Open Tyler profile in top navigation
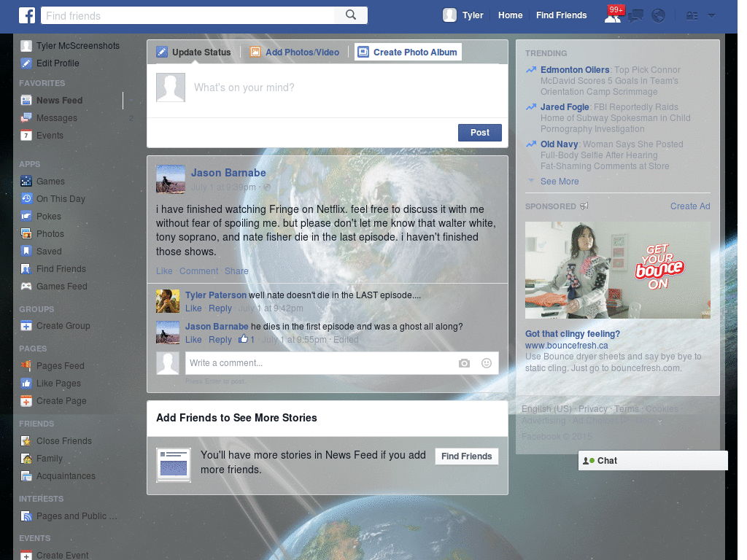This screenshot has height=560, width=747. coord(463,15)
